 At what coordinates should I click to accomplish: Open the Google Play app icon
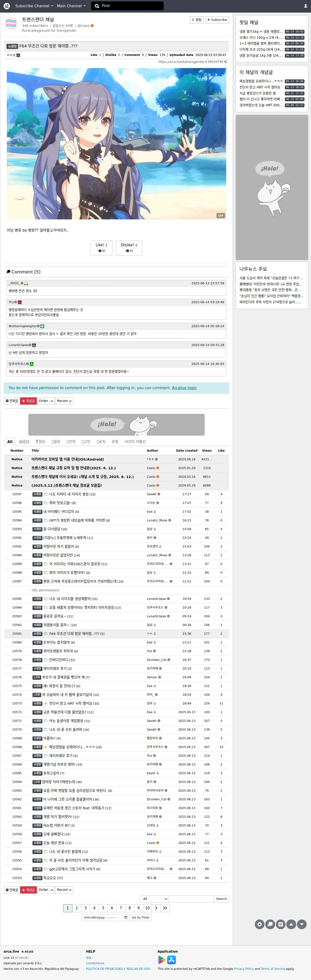(162, 960)
